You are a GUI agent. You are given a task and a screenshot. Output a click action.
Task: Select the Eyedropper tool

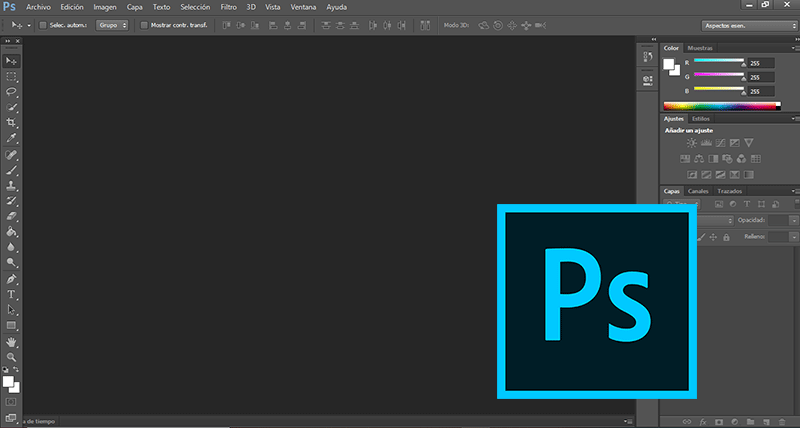tap(11, 138)
